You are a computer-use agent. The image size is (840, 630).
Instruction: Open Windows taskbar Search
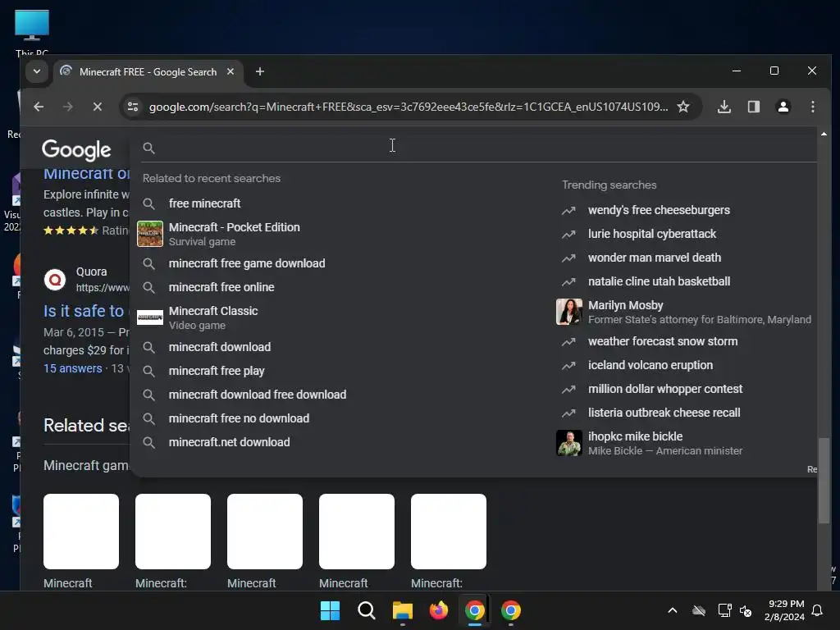[367, 610]
